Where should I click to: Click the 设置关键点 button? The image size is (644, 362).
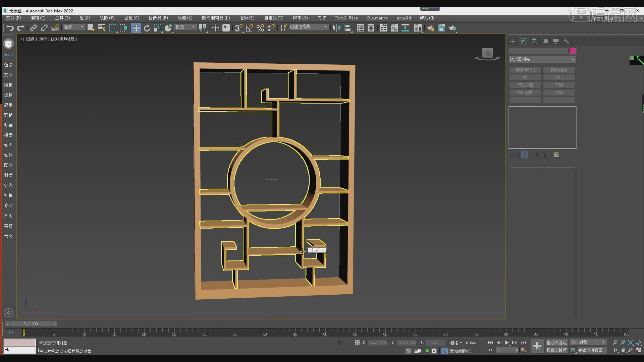[x=556, y=350]
